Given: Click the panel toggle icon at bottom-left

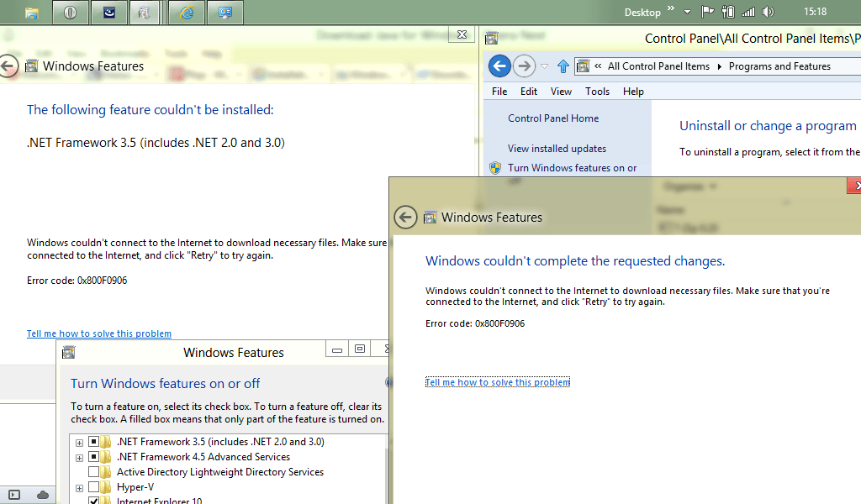Looking at the screenshot, I should click(14, 495).
